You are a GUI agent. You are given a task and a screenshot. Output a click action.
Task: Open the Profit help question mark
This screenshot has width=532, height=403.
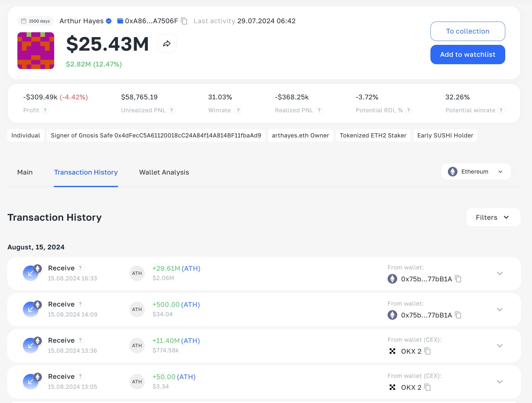tap(45, 110)
